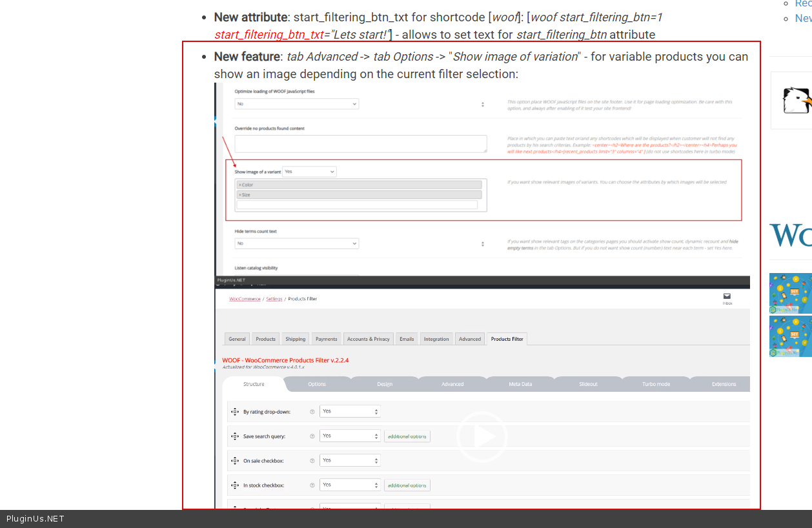Select the Advanced tab next to Integration
Viewport: 812px width, 528px height.
tap(470, 339)
